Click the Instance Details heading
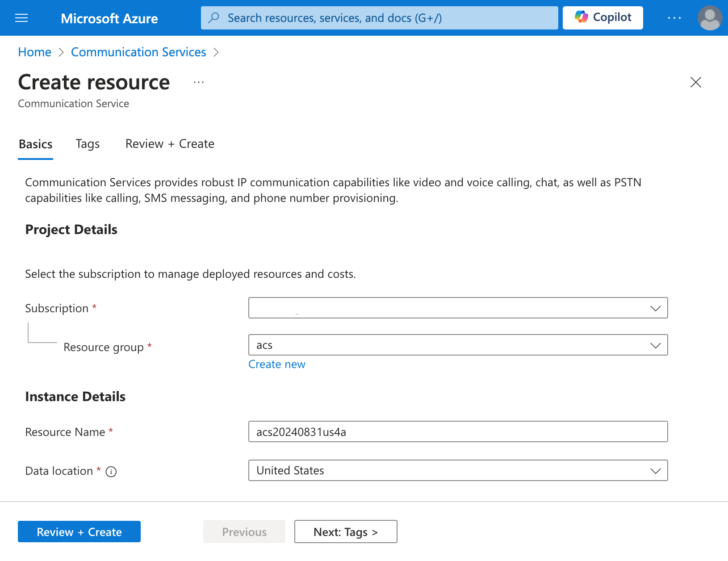This screenshot has width=728, height=561. [75, 397]
